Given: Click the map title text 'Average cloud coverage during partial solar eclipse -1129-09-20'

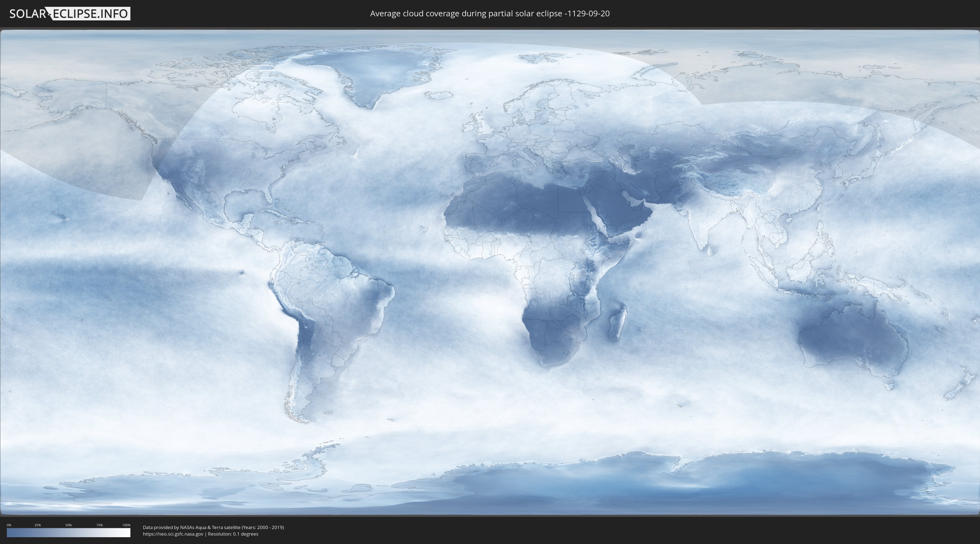Looking at the screenshot, I should [x=490, y=14].
